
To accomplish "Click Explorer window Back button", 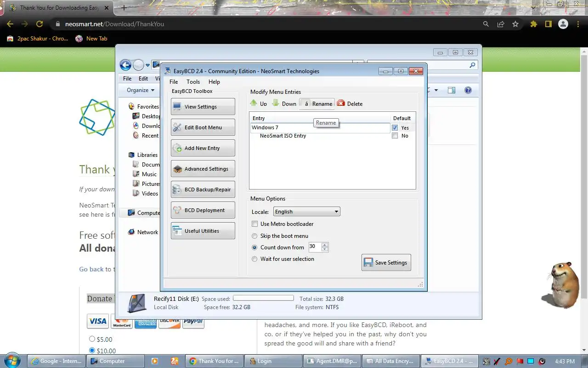I will 125,65.
